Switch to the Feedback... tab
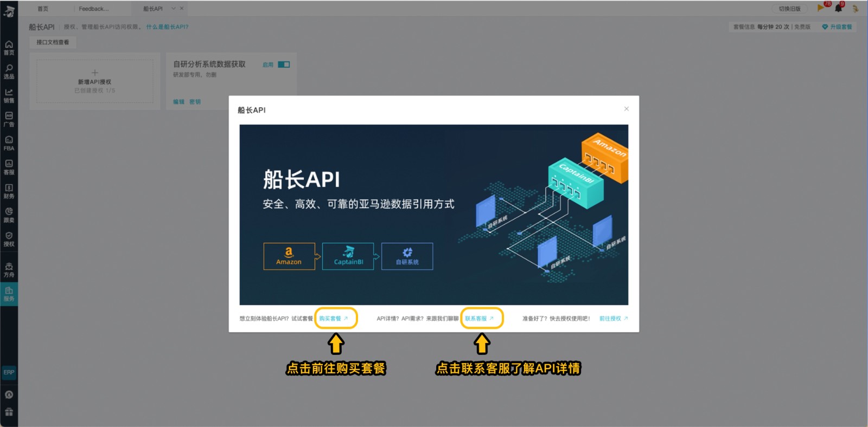The width and height of the screenshot is (868, 427). coord(94,9)
